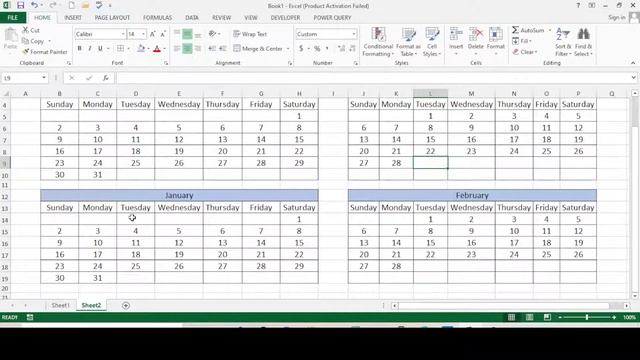This screenshot has height=360, width=640.
Task: Toggle Wrap Text
Action: tap(250, 34)
